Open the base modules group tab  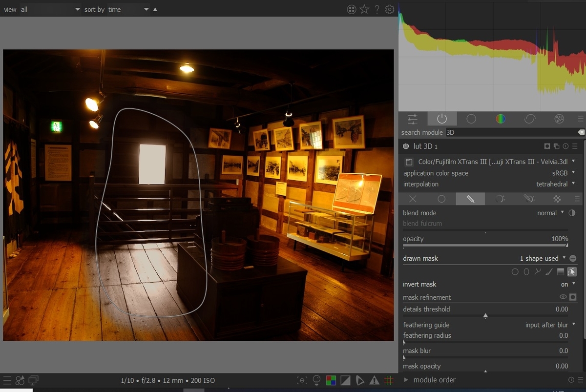coord(471,119)
